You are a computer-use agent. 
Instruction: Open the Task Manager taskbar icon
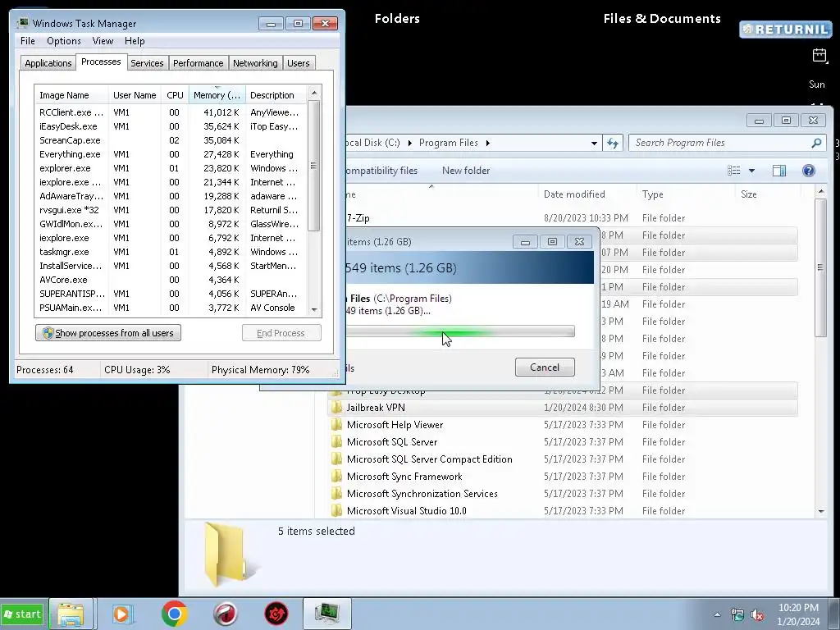(x=326, y=614)
